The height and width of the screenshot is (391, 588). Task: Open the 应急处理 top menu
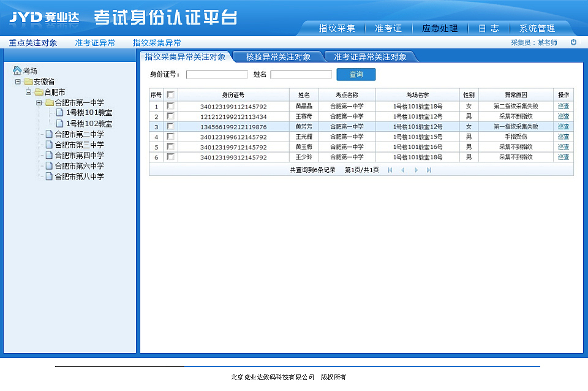click(440, 28)
